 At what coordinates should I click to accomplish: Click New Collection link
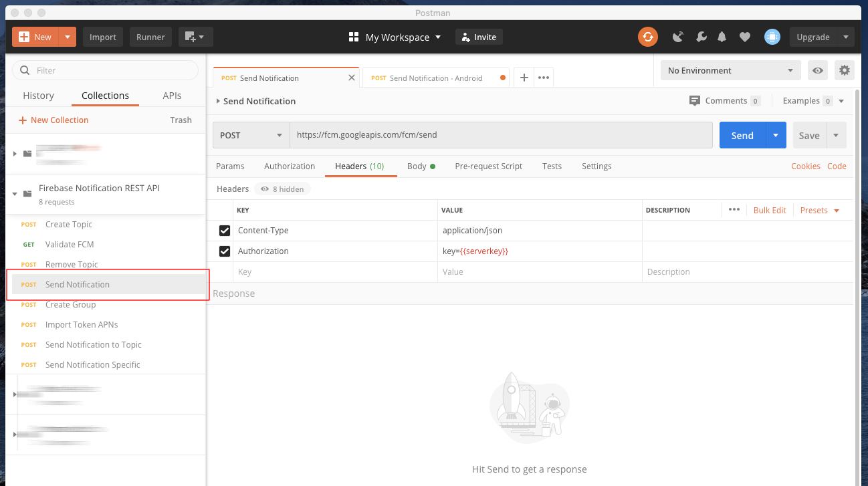(x=53, y=120)
